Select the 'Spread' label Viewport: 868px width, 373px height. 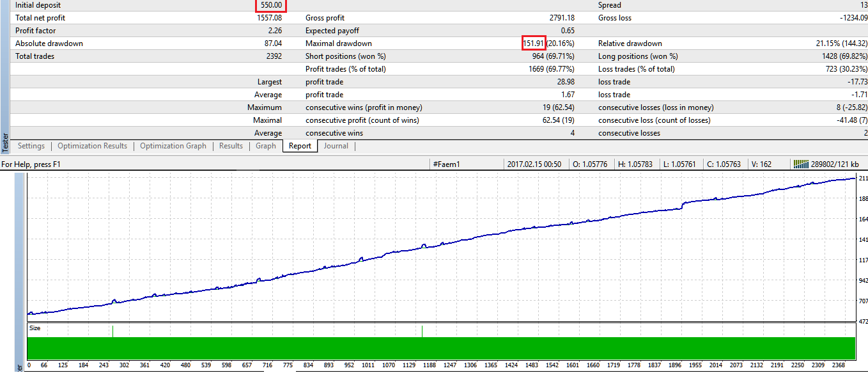[x=610, y=5]
